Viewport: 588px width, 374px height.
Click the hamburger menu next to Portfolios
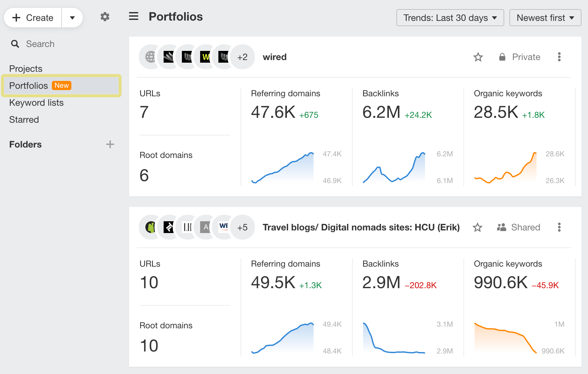coord(133,17)
